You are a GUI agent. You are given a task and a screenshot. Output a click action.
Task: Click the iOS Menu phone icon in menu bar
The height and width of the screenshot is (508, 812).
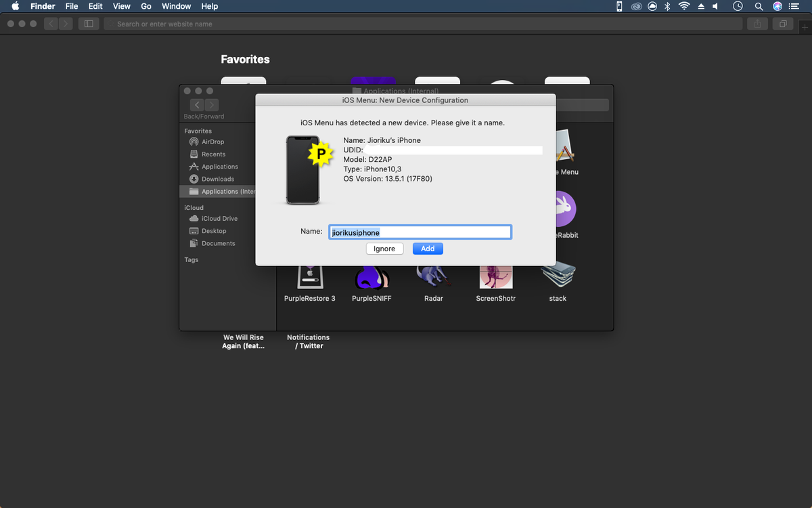tap(619, 6)
